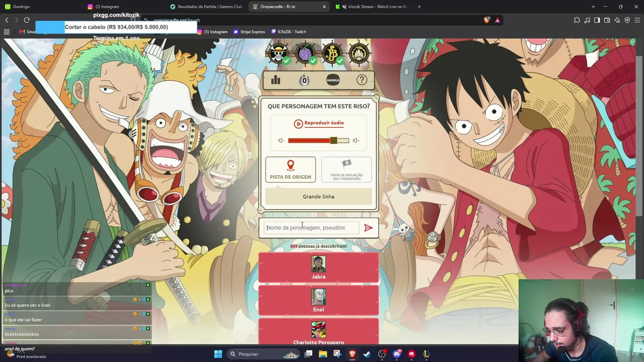Click the Pesquisar taskbar search box
Image resolution: width=644 pixels, height=362 pixels.
(x=263, y=354)
